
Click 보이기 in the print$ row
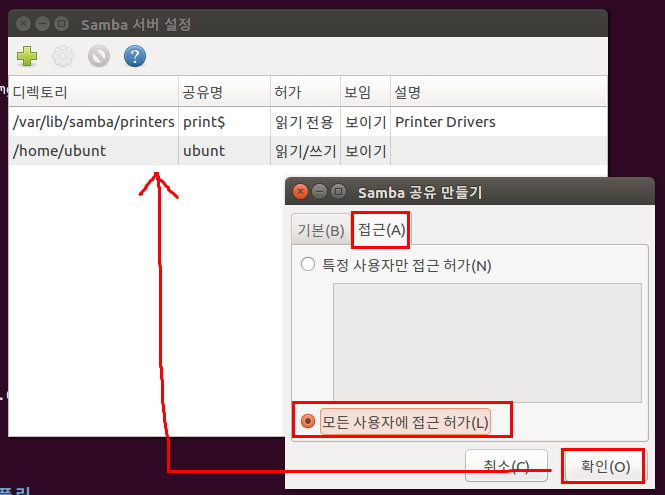tap(366, 122)
